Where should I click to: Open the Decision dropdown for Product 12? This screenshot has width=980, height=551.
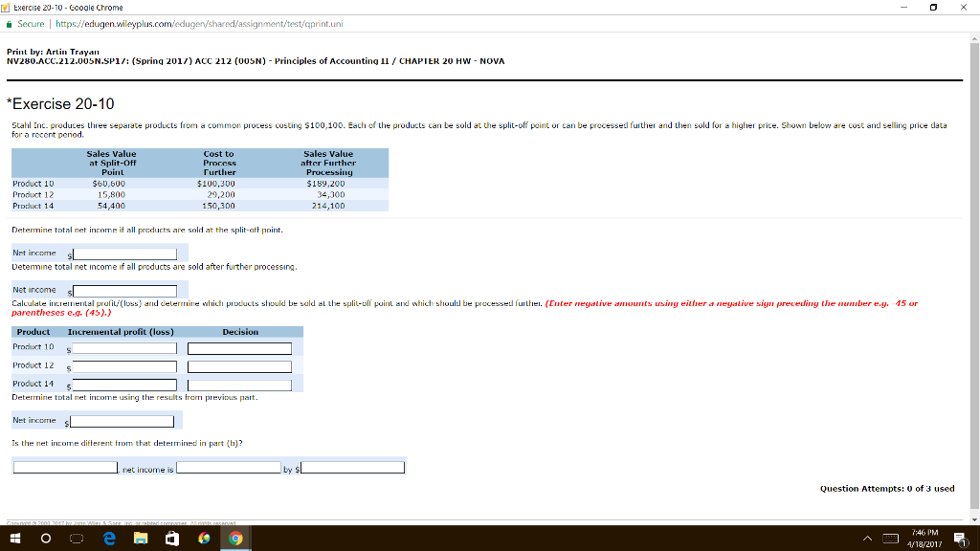coord(237,365)
